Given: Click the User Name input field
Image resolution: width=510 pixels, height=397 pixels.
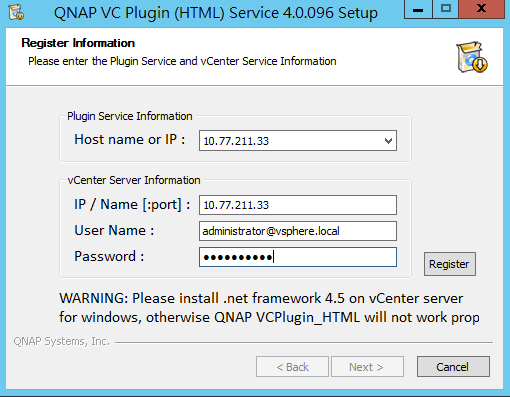Looking at the screenshot, I should tap(298, 231).
